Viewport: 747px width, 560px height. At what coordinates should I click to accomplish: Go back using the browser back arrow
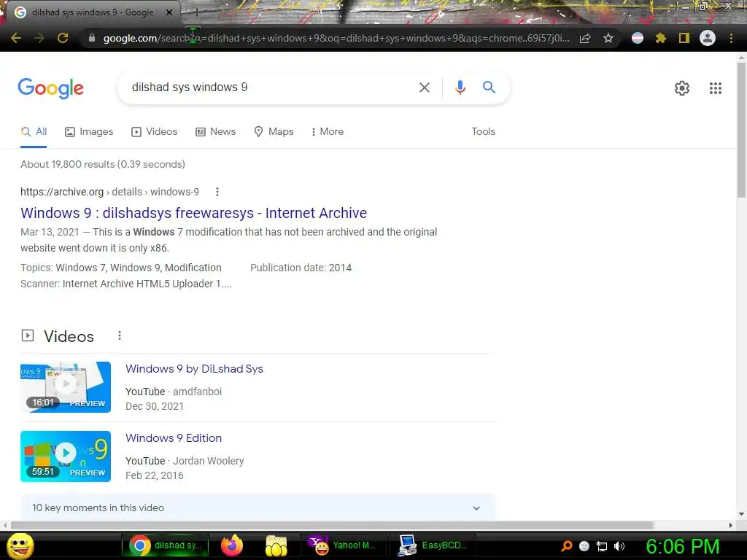coord(16,38)
